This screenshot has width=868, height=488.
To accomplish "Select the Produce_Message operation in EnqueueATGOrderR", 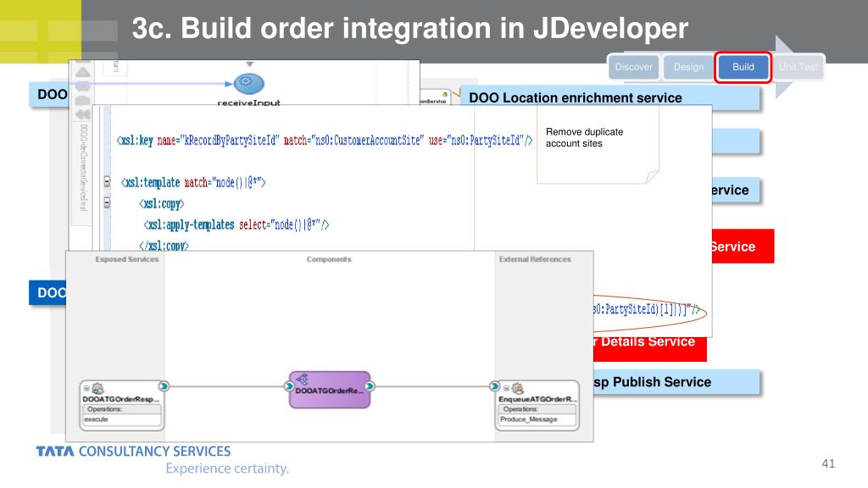I will [x=537, y=419].
